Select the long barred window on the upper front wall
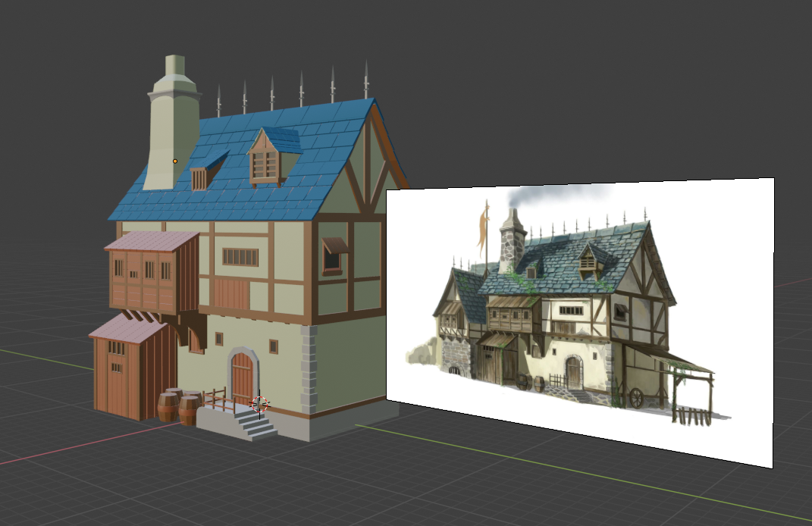Viewport: 812px width, 526px height. click(x=240, y=257)
